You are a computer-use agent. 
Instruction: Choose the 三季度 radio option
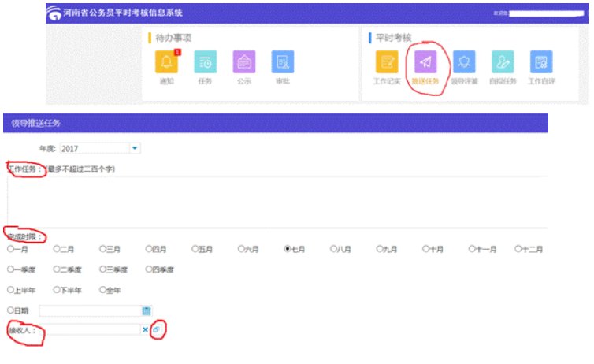tap(102, 269)
